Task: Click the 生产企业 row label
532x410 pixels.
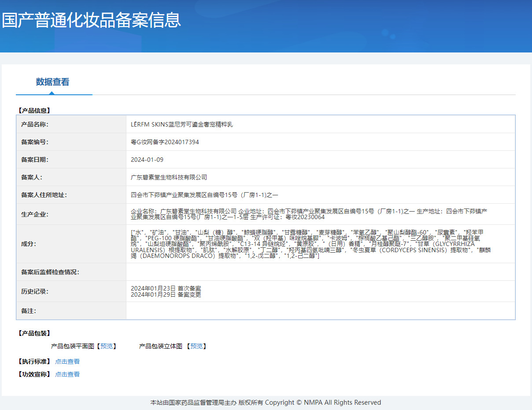Action: tap(35, 214)
